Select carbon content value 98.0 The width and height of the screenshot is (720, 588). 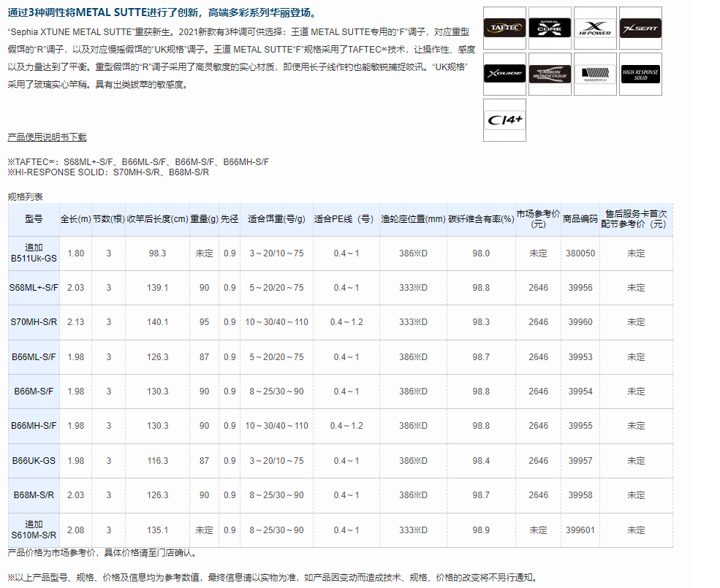[x=481, y=253]
